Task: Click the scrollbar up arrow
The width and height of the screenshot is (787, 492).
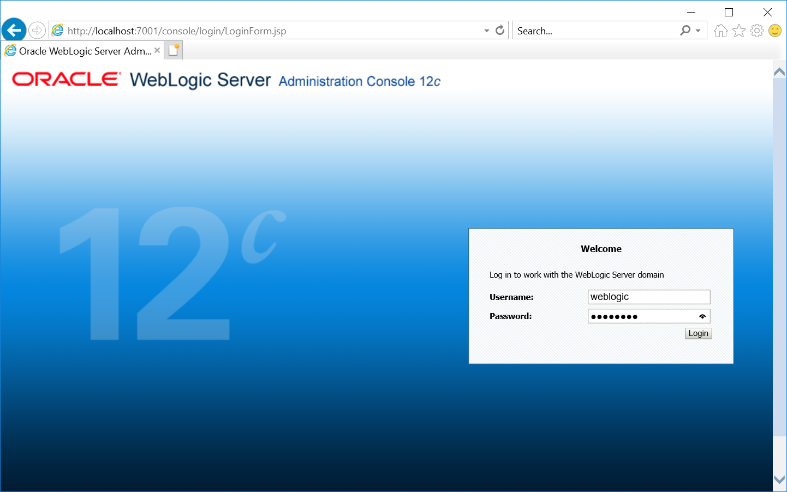Action: click(x=779, y=72)
